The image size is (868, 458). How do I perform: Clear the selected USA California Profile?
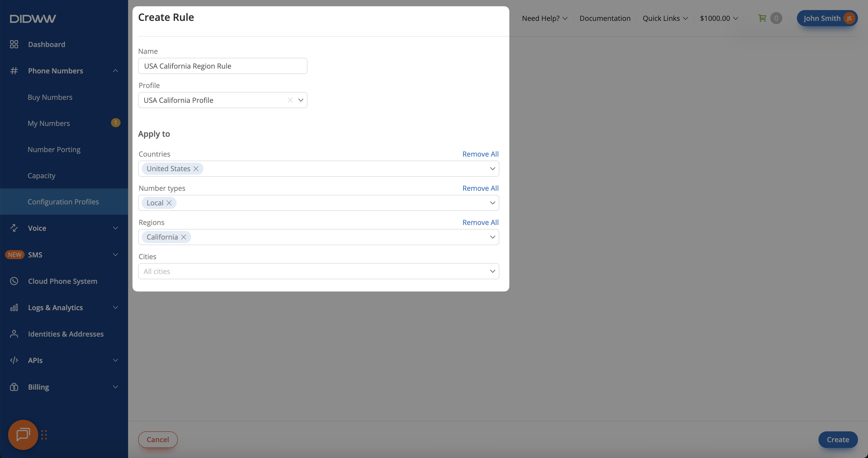point(290,100)
